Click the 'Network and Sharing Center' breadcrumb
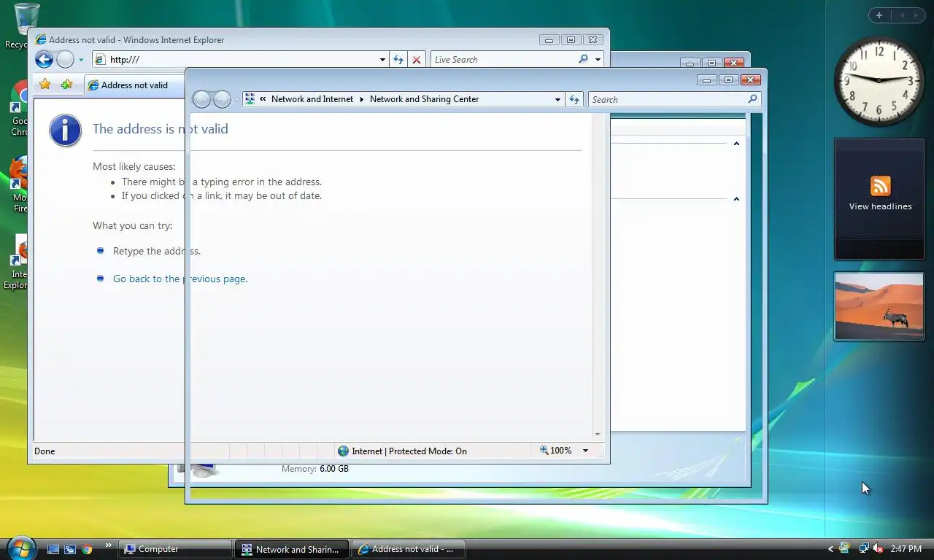The height and width of the screenshot is (560, 934). [x=424, y=99]
